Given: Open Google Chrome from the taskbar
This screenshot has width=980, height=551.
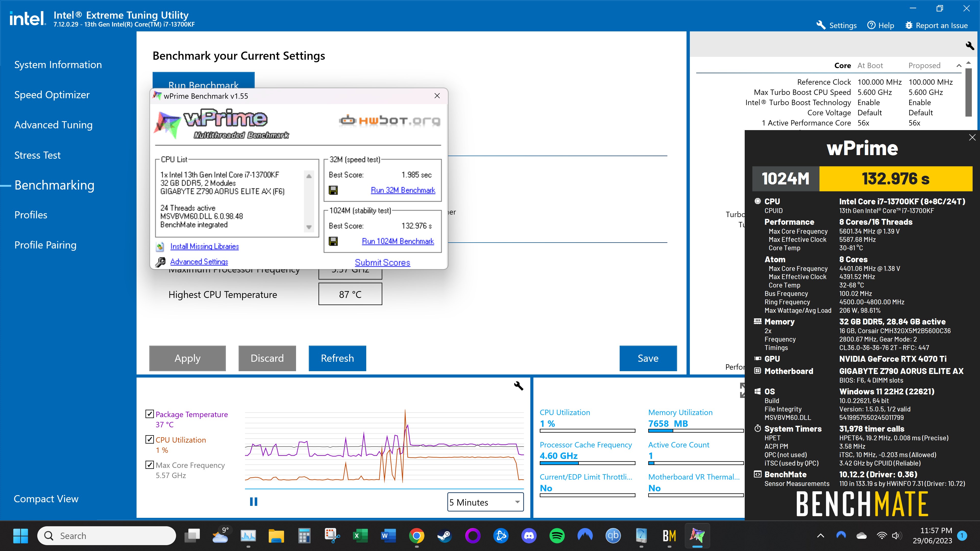Looking at the screenshot, I should click(x=416, y=536).
